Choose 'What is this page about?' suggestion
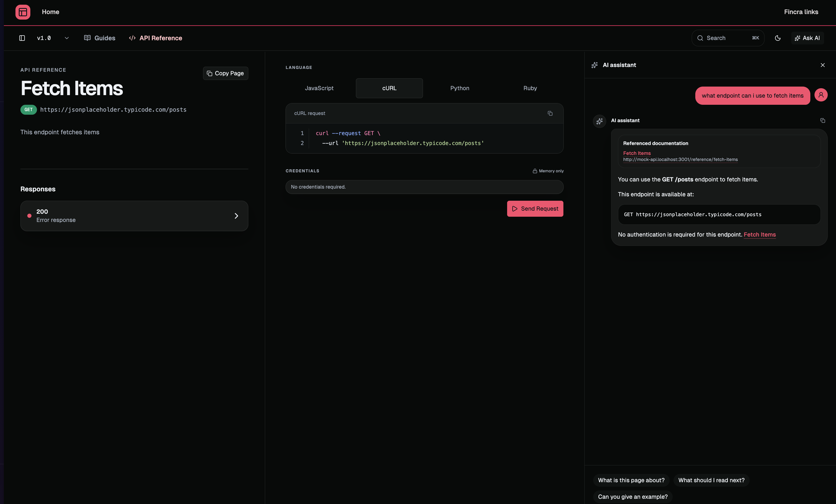 631,480
